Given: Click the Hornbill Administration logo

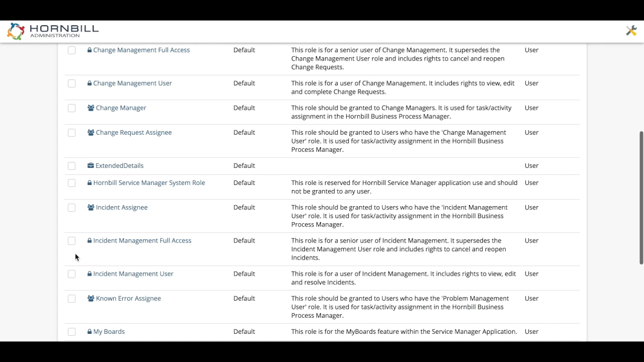Looking at the screenshot, I should pos(53,31).
